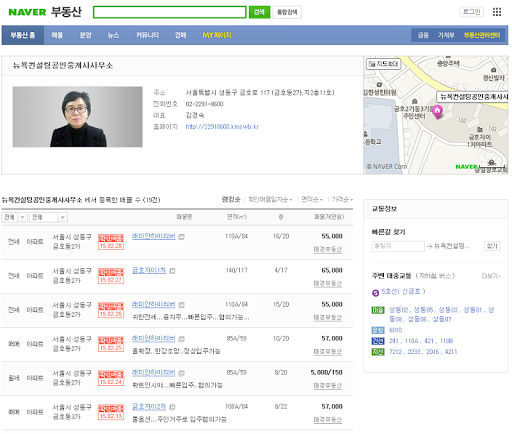Click the 지도크게 map enlarge button

coord(383,64)
